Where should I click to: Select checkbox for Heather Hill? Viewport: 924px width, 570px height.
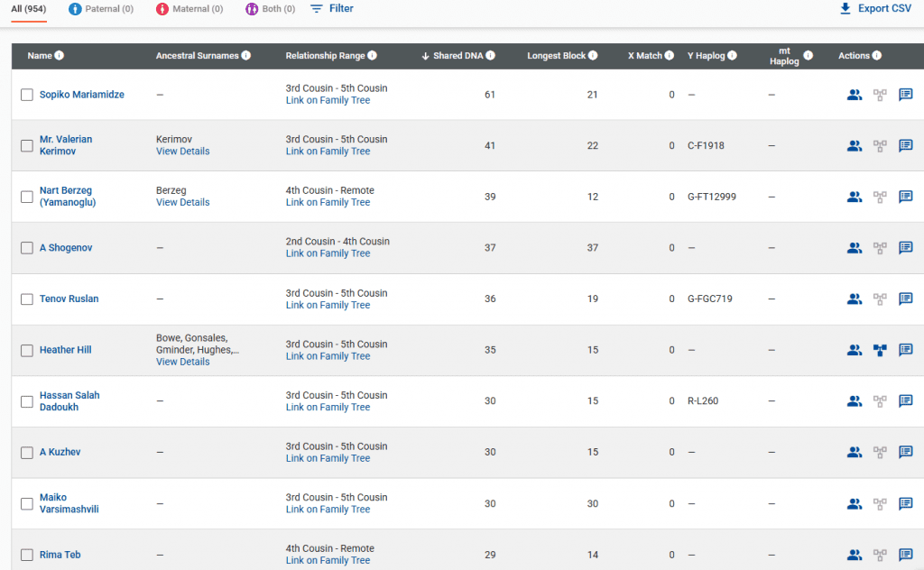tap(27, 350)
